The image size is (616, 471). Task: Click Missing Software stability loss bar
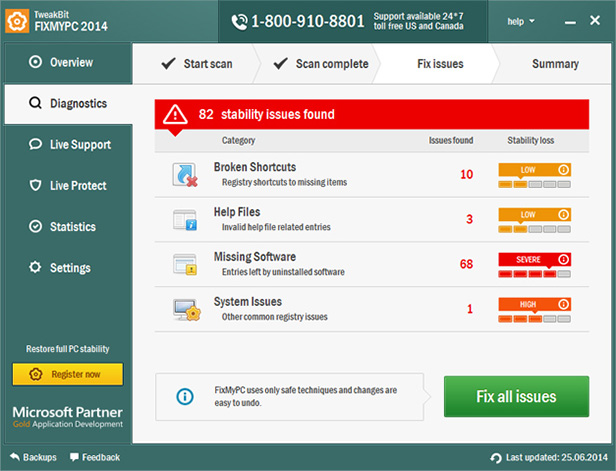click(x=534, y=274)
